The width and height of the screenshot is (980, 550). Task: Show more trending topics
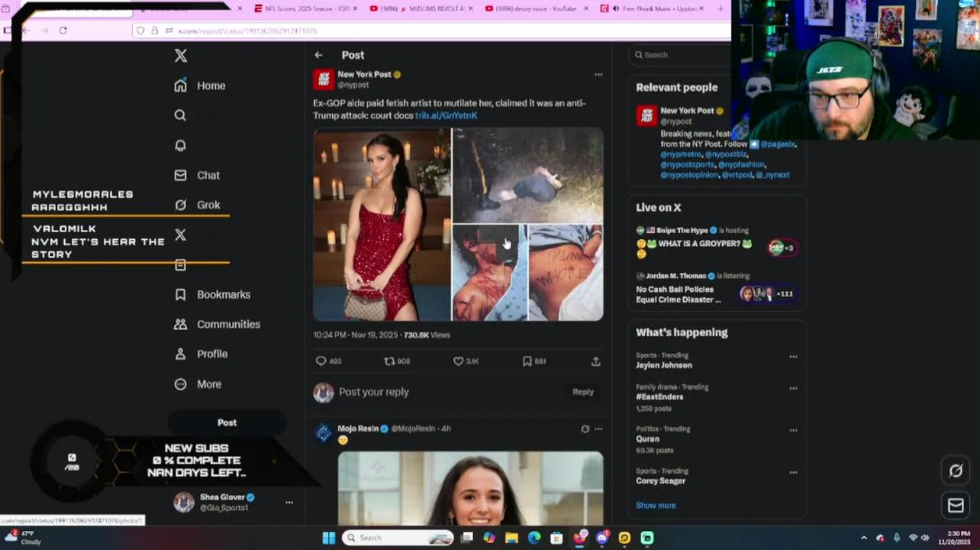(656, 505)
